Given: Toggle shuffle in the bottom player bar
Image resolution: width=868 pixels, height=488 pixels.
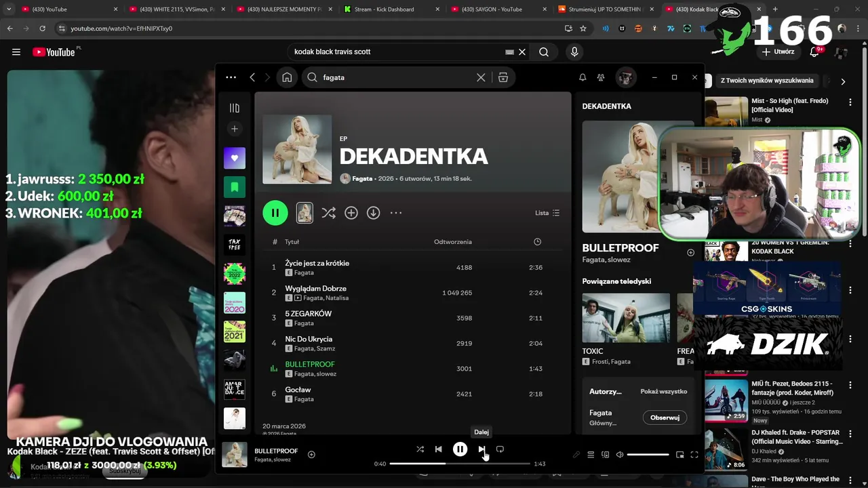Looking at the screenshot, I should click(420, 449).
